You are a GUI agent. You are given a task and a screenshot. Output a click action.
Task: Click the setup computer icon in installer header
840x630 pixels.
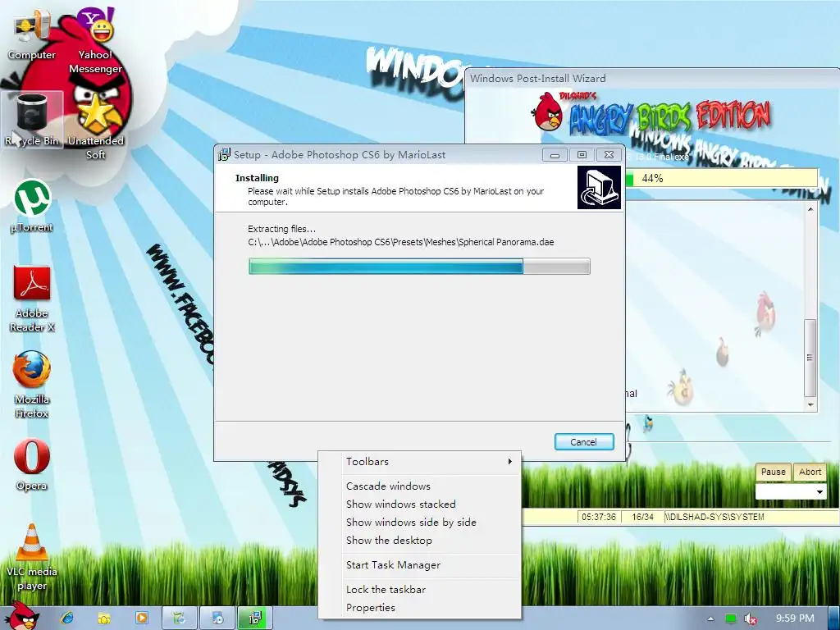(599, 187)
